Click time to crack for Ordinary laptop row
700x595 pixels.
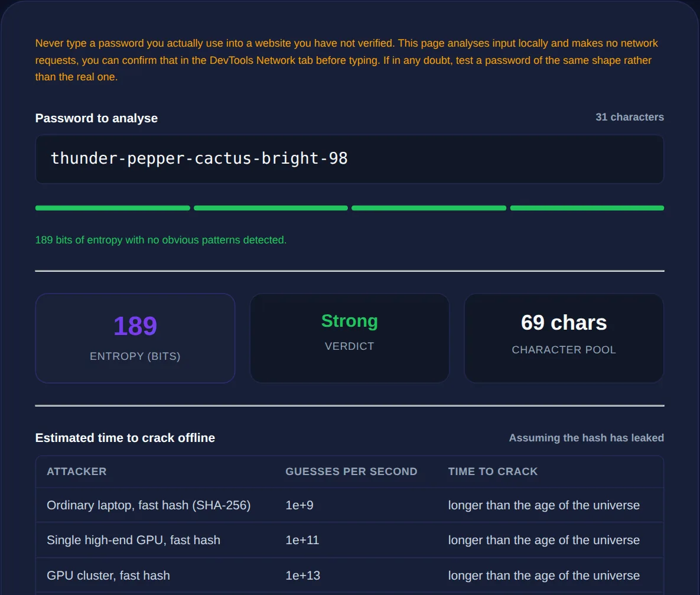tap(543, 505)
